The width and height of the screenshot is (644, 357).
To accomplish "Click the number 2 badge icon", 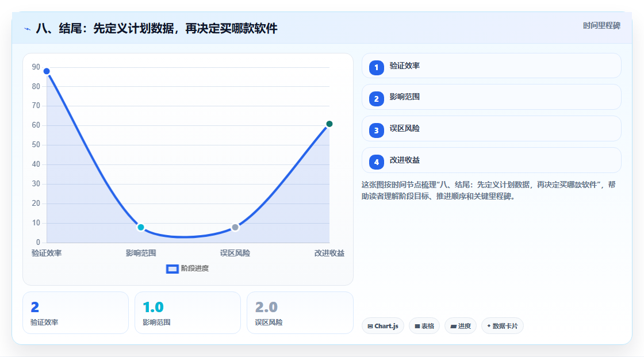I will click(x=376, y=99).
